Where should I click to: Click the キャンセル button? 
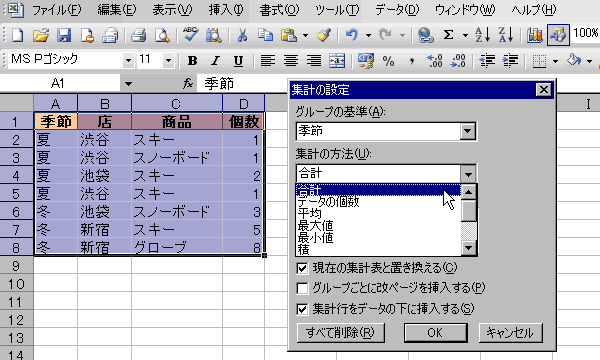510,332
